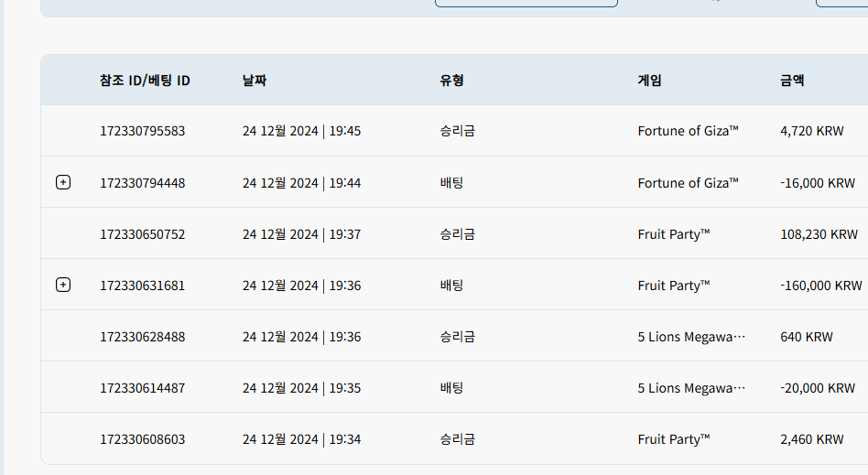868x475 pixels.
Task: Click the 4,720 KRW winnings amount
Action: tap(812, 131)
